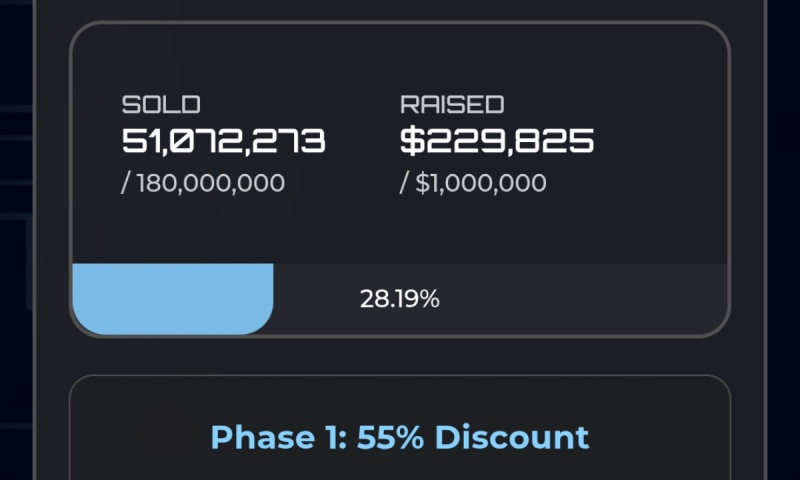
Task: Select the $229,825 raised amount
Action: (x=497, y=141)
